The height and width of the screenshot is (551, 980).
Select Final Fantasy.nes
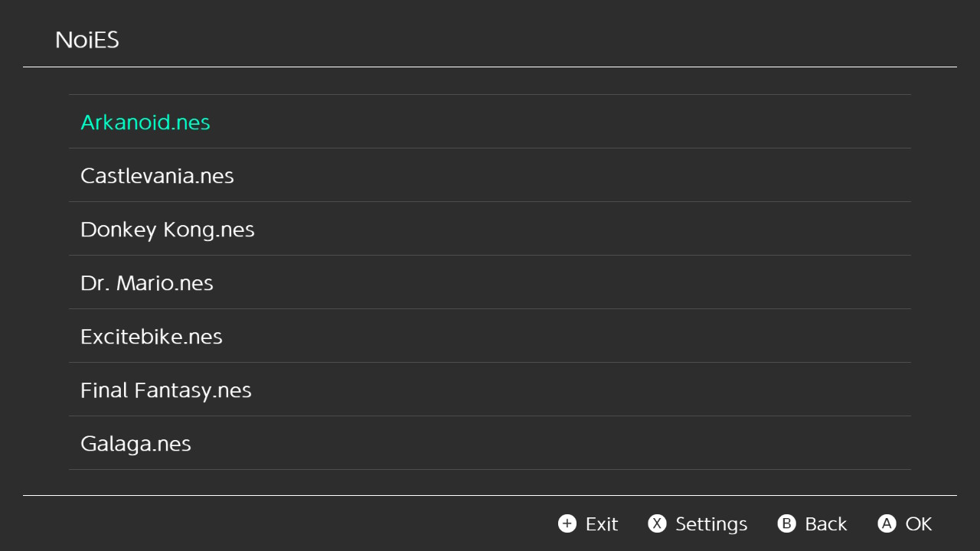166,390
